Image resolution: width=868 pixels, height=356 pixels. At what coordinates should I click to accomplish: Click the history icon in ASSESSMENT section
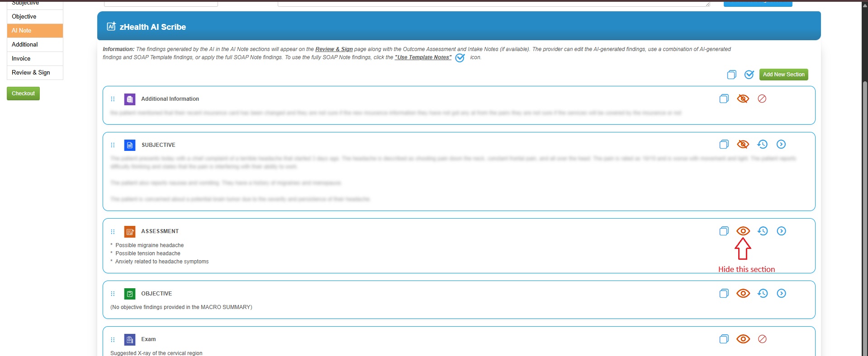tap(763, 231)
